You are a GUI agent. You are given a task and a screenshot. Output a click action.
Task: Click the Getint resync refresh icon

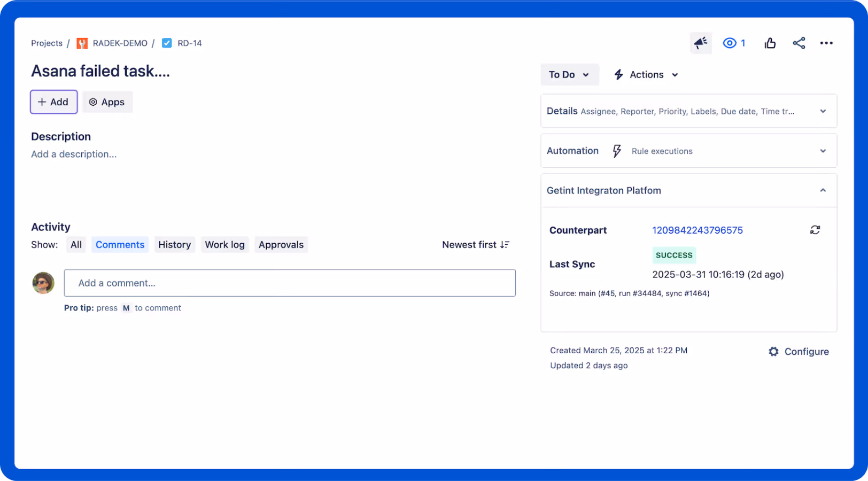point(815,230)
